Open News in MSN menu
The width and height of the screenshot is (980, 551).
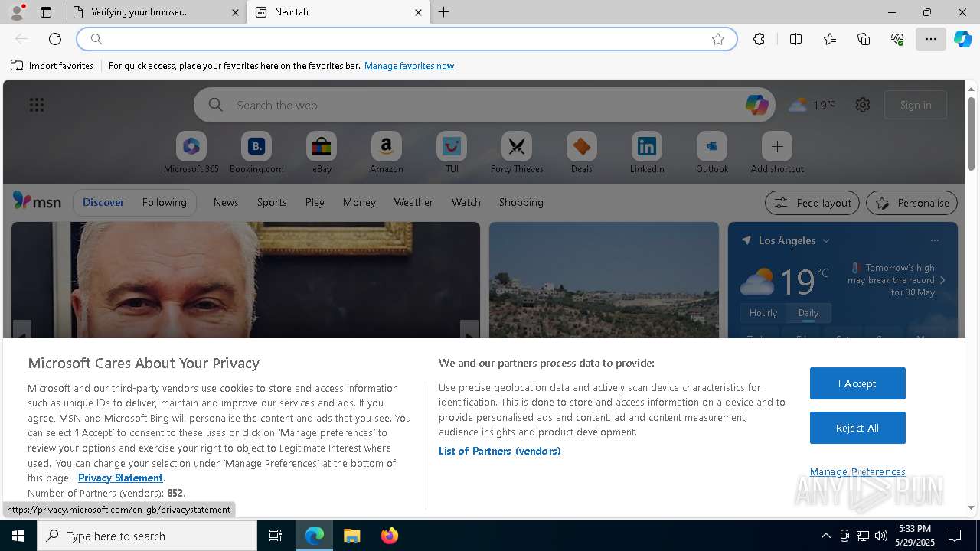point(226,202)
